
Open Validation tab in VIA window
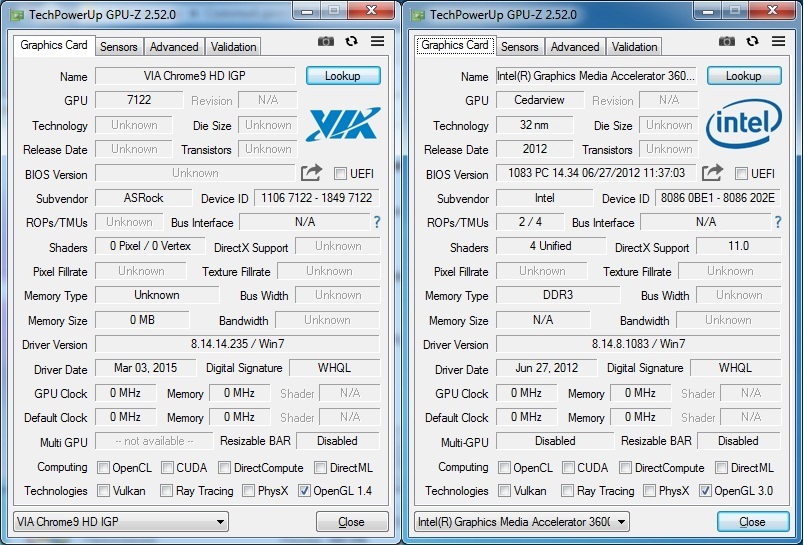(x=233, y=47)
